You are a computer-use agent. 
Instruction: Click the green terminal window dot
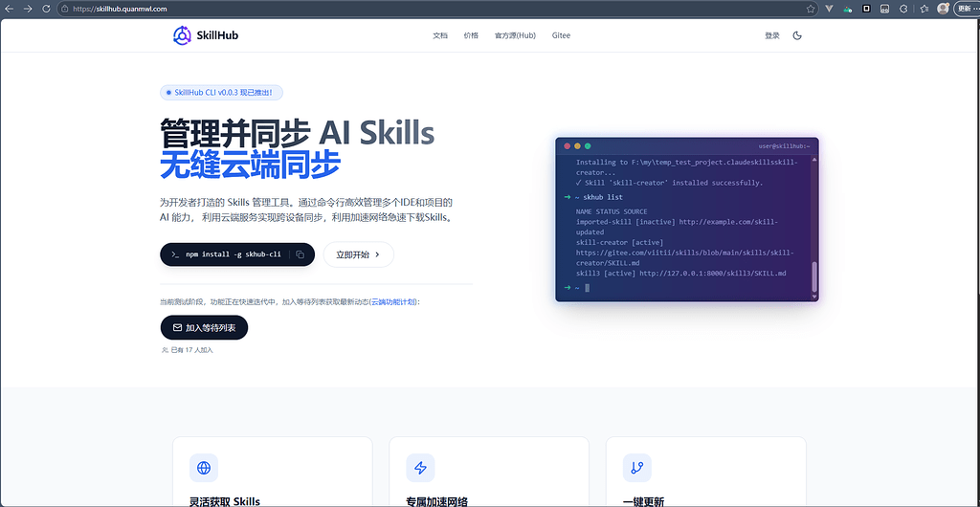(x=588, y=146)
